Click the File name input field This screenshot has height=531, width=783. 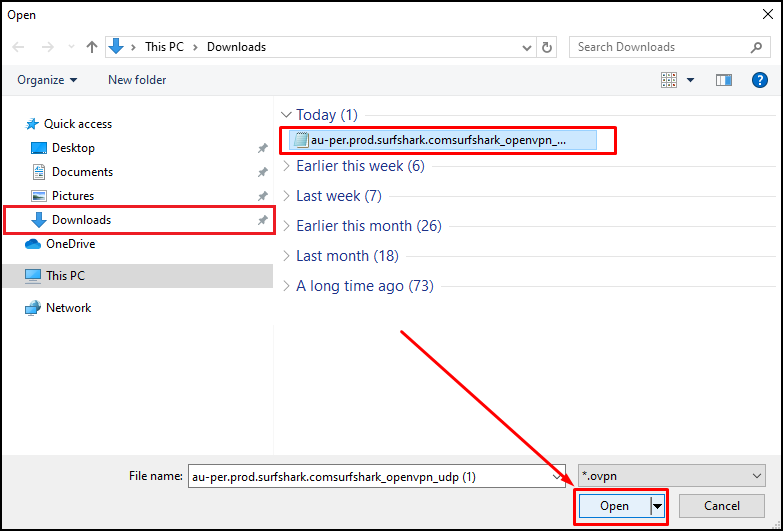tap(370, 477)
